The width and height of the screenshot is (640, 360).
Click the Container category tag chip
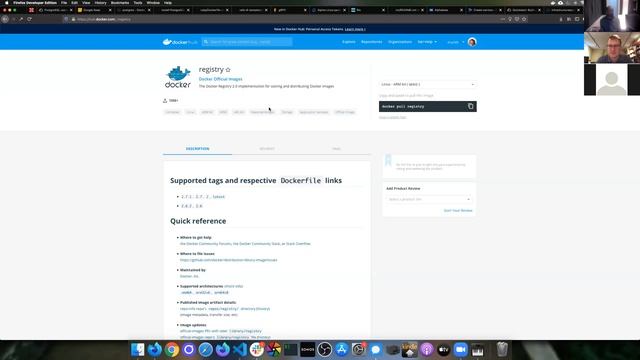click(172, 112)
